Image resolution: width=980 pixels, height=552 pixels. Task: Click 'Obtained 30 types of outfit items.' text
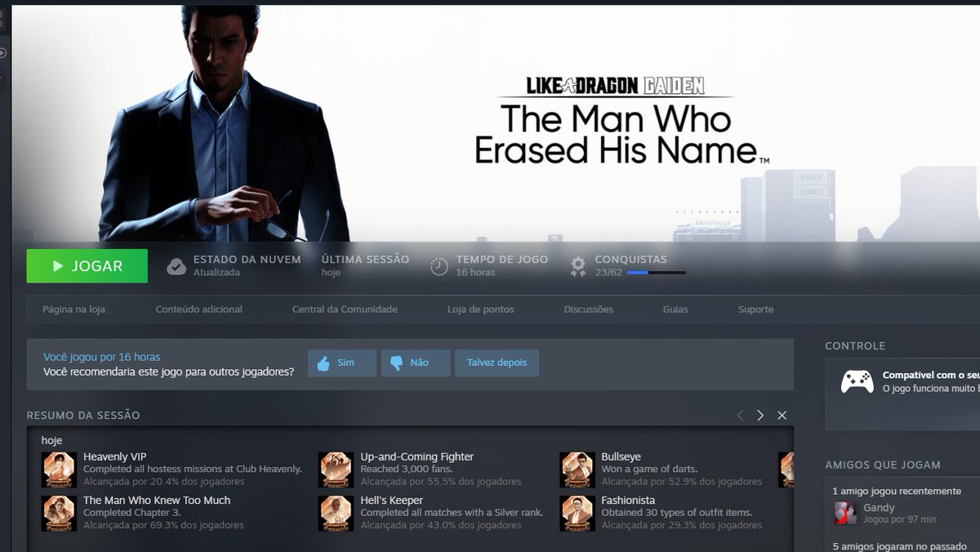click(676, 513)
